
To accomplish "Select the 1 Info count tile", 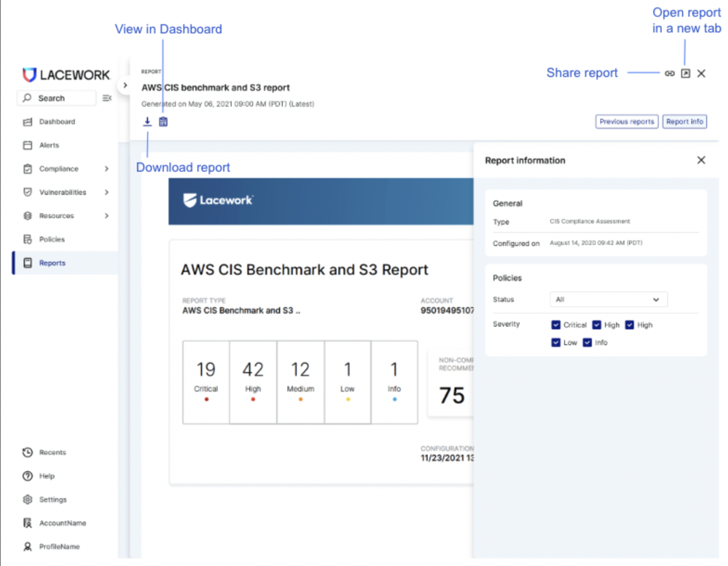I will click(x=394, y=382).
